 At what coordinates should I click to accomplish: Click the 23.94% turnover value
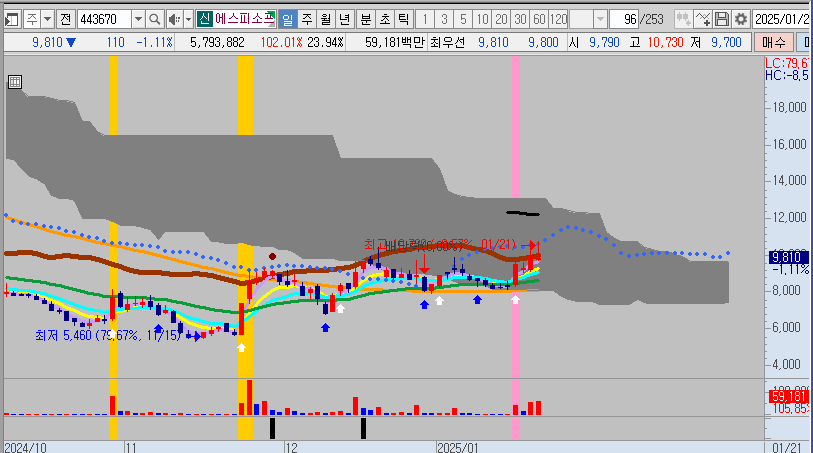point(326,43)
